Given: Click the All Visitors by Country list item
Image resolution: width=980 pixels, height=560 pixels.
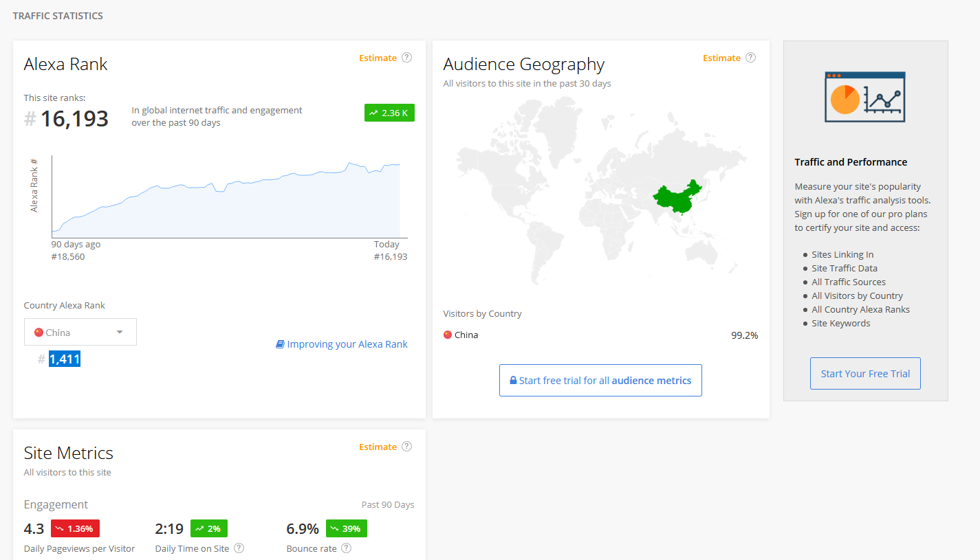Looking at the screenshot, I should [857, 295].
